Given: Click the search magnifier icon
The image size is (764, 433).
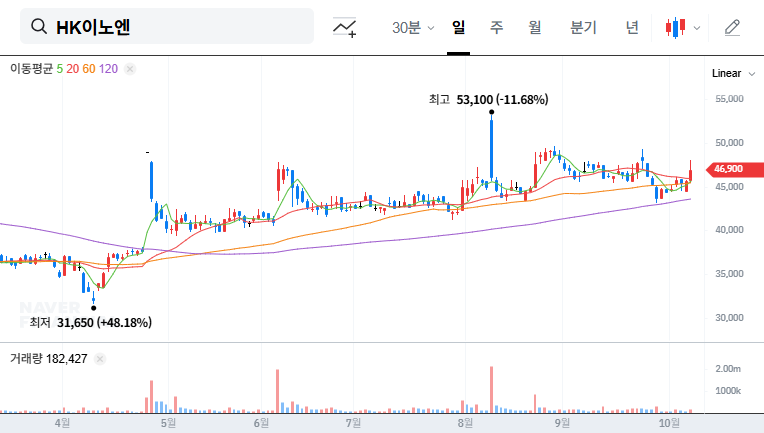Looking at the screenshot, I should (x=39, y=26).
